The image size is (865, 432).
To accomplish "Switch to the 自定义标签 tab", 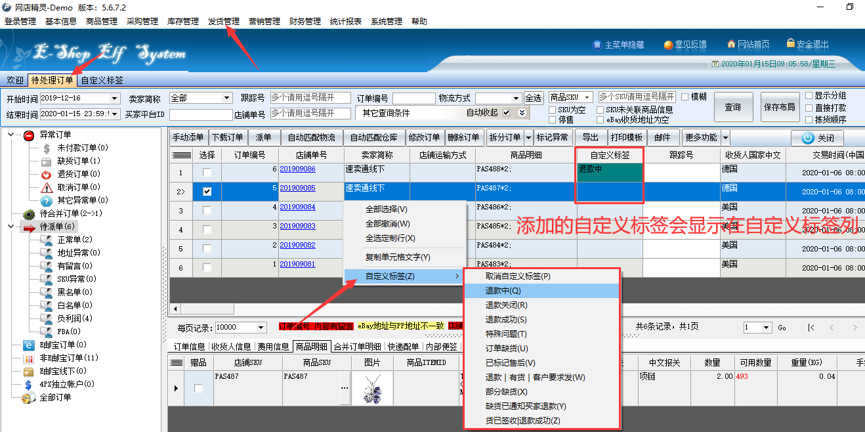I will click(102, 80).
